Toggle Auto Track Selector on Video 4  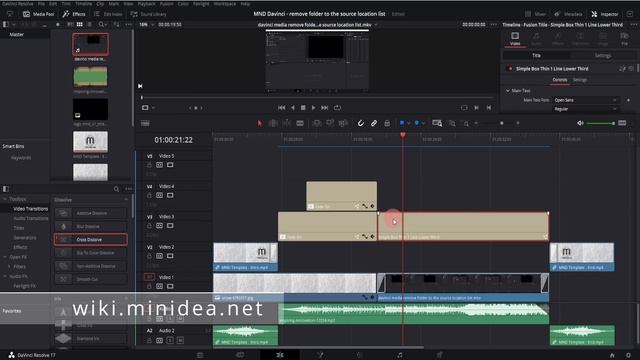point(159,196)
